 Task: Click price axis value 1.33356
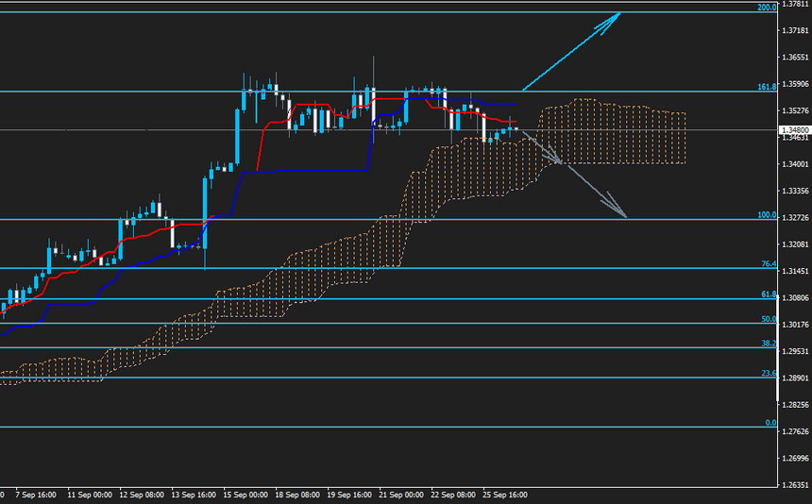coord(795,191)
